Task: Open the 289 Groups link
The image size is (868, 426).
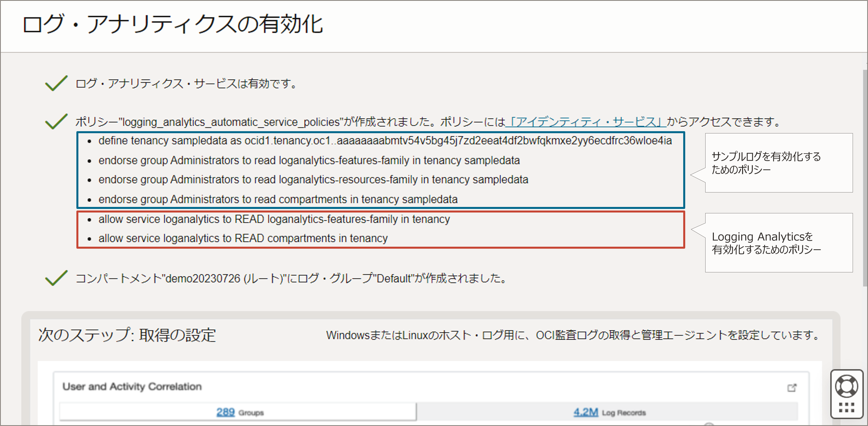Action: point(225,412)
